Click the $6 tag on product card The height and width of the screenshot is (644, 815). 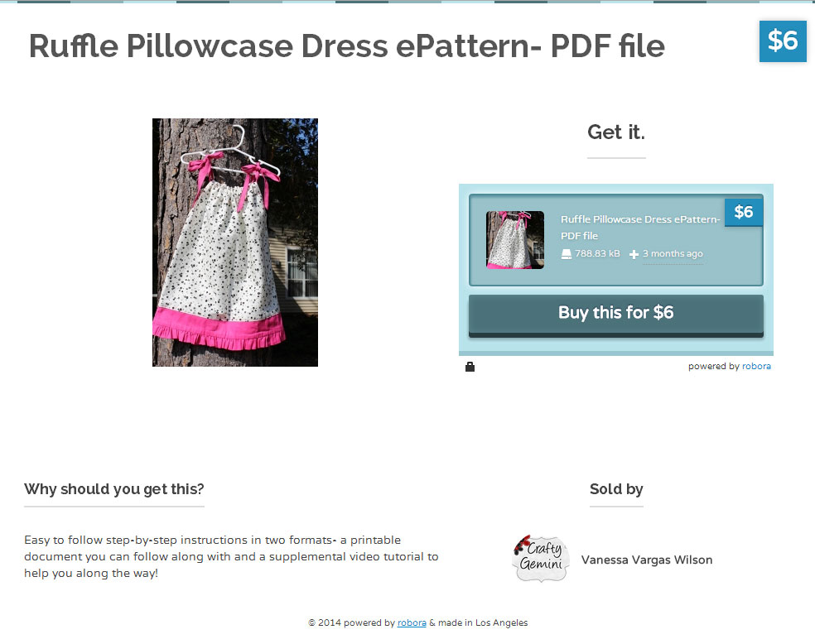click(x=744, y=212)
